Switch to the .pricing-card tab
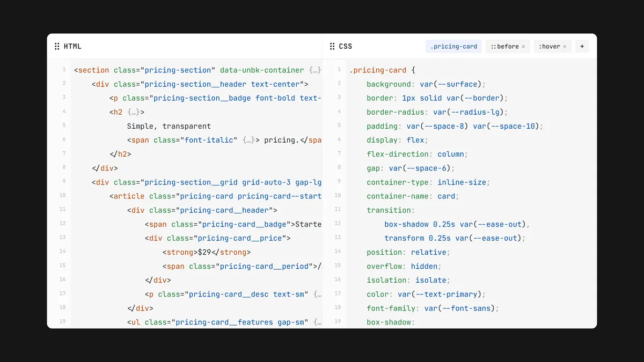Screen dimensions: 644x362 [x=453, y=47]
